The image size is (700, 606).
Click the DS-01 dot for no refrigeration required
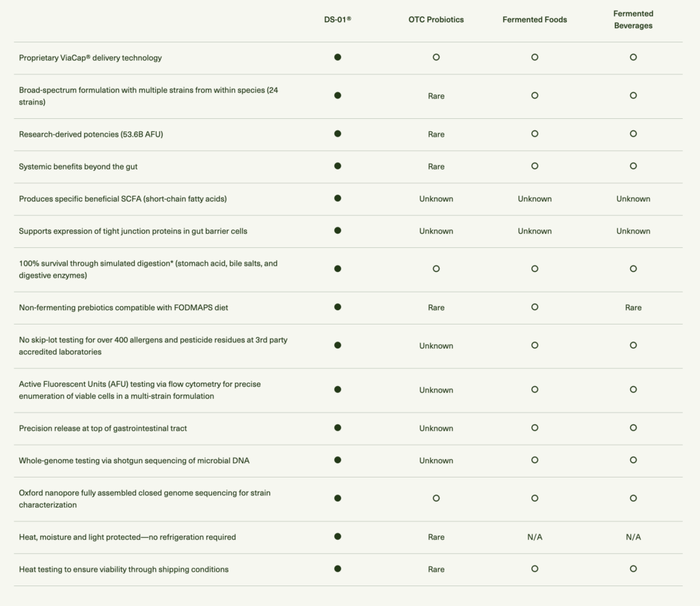tap(338, 537)
